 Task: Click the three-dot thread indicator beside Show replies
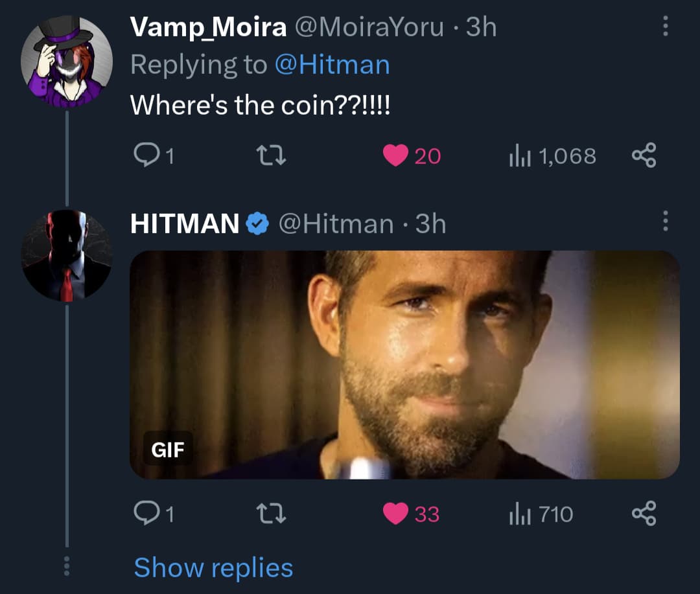point(65,567)
